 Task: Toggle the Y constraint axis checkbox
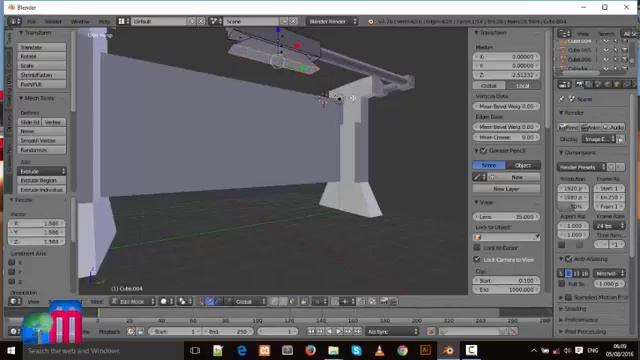[12, 272]
